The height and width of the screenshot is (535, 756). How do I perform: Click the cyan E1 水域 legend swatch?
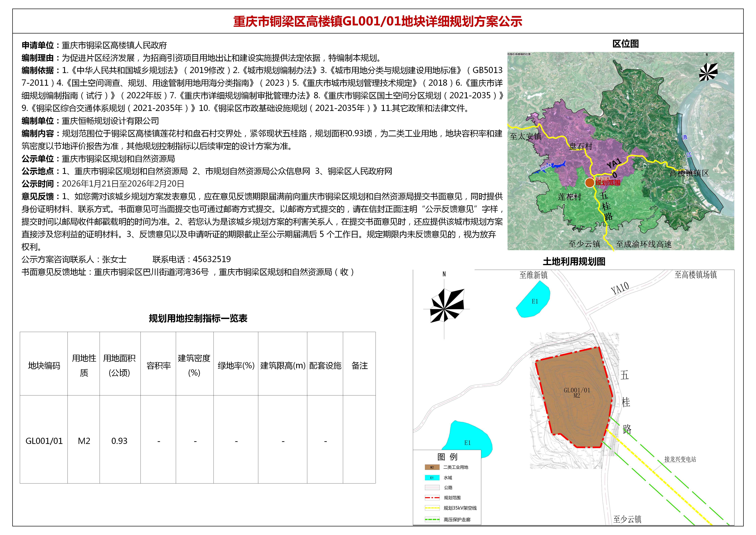click(432, 478)
